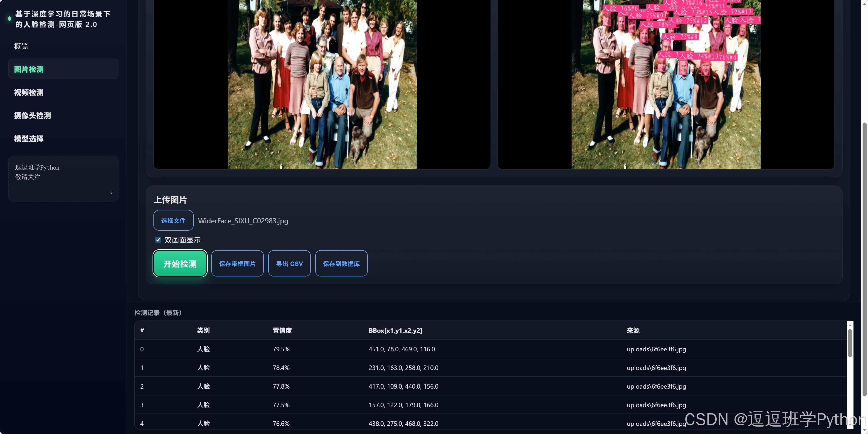The image size is (868, 434).
Task: Click the app title 基于深度学习的日常场景下的人脸检测
Action: coord(63,19)
